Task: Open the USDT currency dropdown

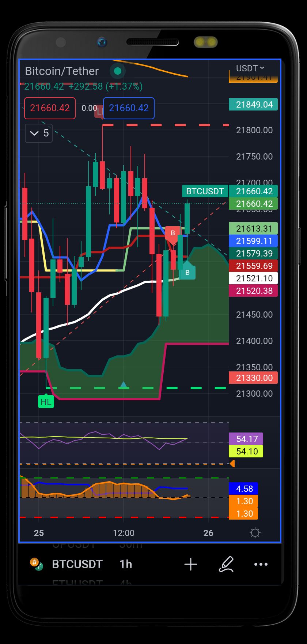Action: point(250,68)
